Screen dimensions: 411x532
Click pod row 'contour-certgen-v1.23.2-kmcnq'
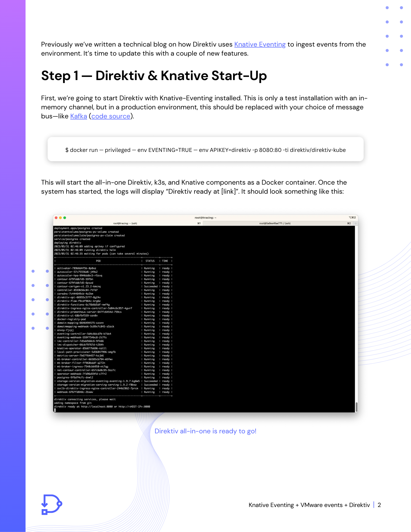(113, 286)
